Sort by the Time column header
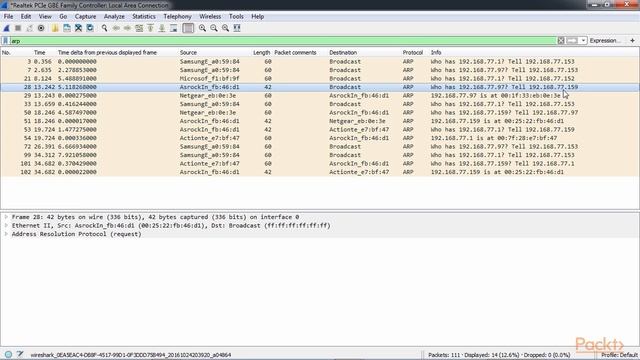The image size is (640, 360). coord(40,53)
